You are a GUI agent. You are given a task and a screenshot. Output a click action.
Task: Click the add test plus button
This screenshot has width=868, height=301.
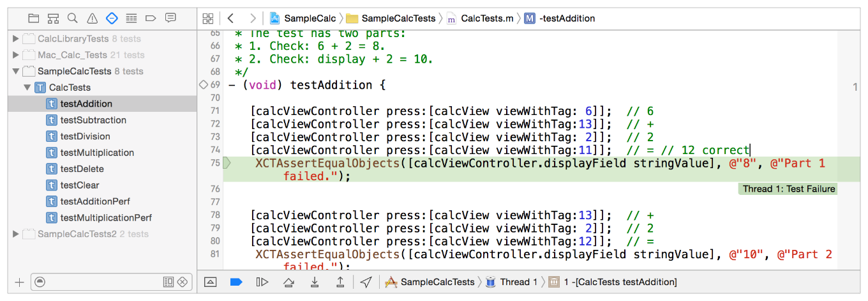pyautogui.click(x=19, y=282)
